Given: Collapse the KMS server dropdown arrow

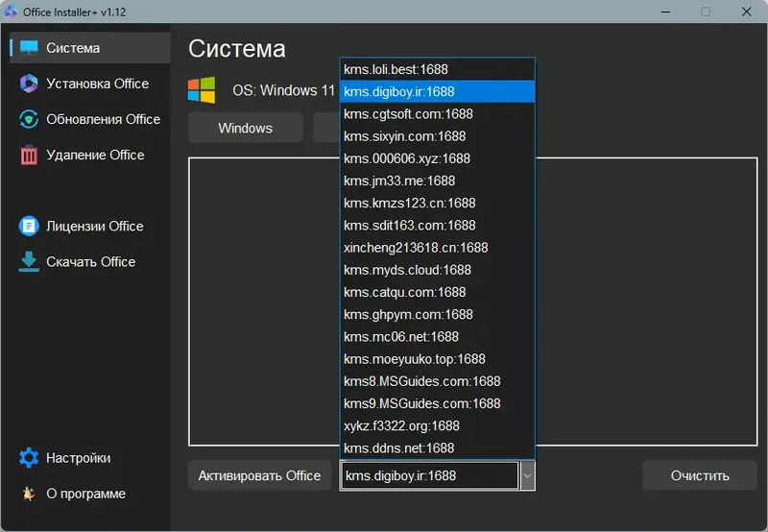Looking at the screenshot, I should coord(527,475).
